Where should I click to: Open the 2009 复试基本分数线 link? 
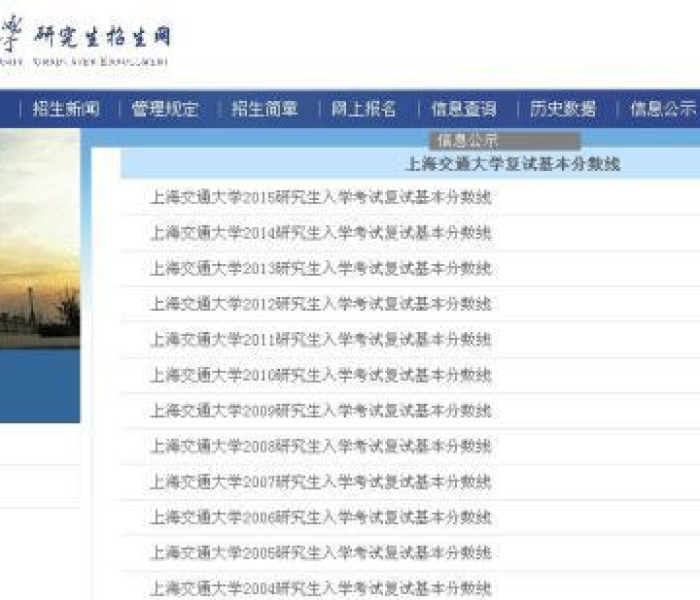pos(321,411)
